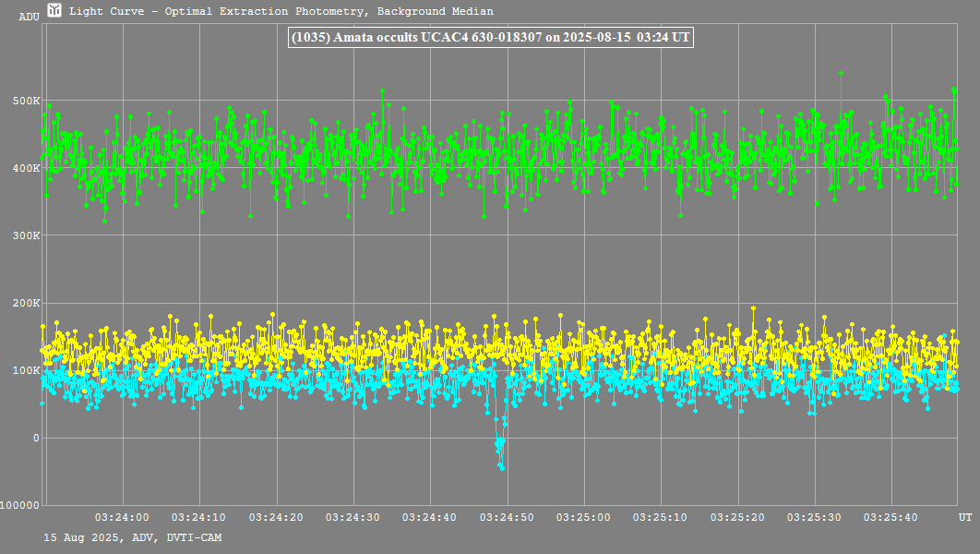Click the 03:24:30 time axis label
Viewport: 980px width, 554px height.
[353, 517]
